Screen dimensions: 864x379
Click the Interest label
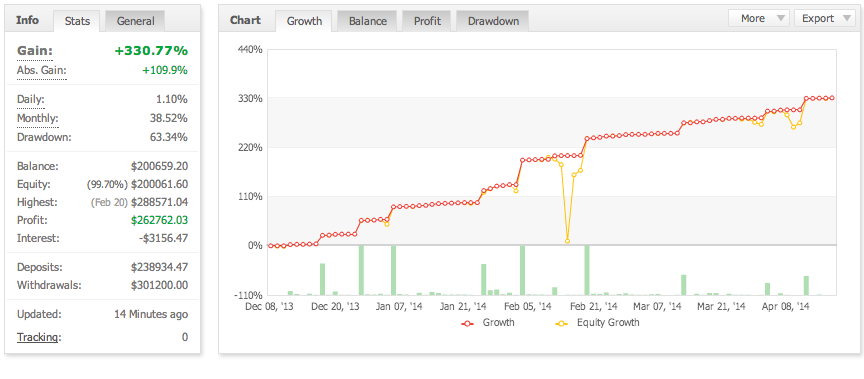(x=37, y=239)
